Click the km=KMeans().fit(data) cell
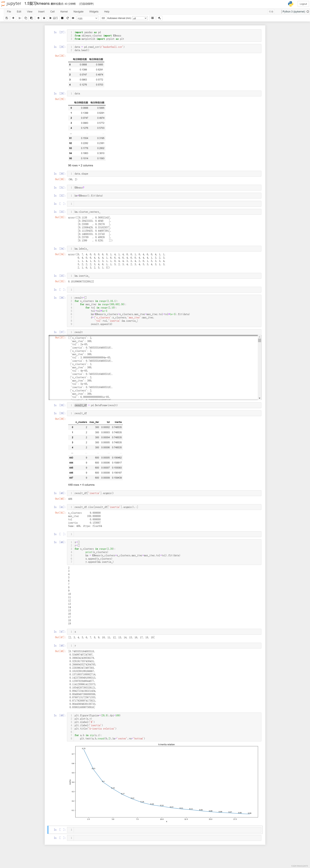The height and width of the screenshot is (868, 310). (164, 196)
